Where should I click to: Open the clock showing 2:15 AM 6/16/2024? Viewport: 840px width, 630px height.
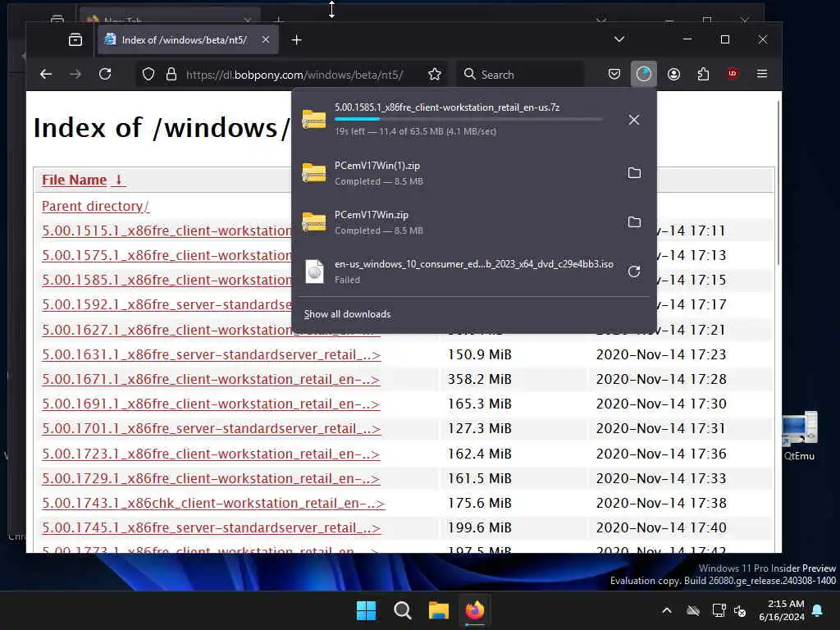782,610
